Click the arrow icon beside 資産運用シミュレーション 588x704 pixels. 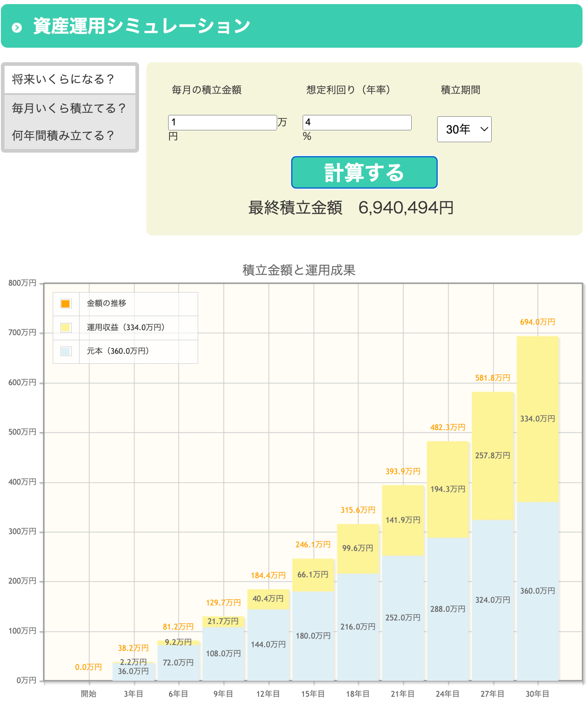(x=17, y=28)
